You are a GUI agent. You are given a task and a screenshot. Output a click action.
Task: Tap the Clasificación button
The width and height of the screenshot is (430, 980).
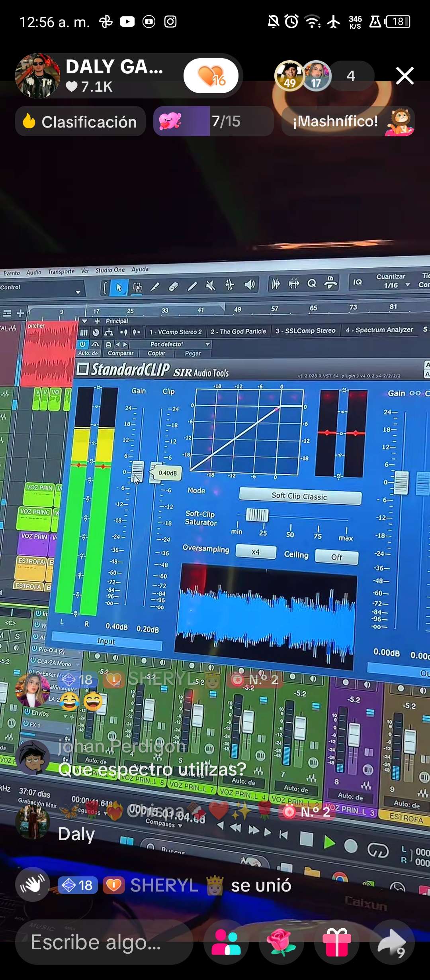point(80,121)
